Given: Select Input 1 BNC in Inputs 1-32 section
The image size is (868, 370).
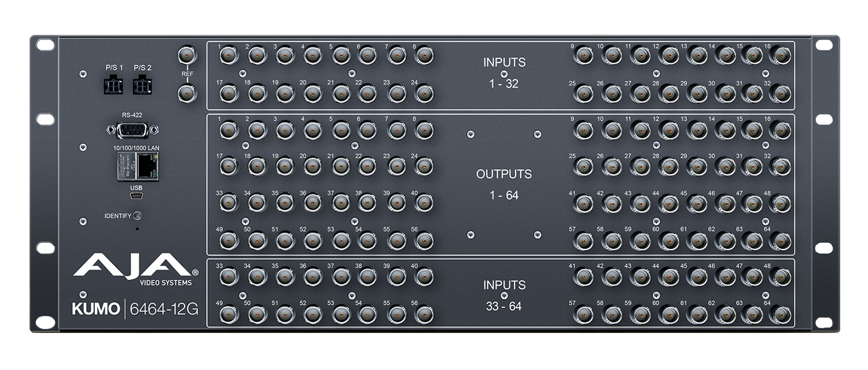Looking at the screenshot, I should pyautogui.click(x=229, y=56).
